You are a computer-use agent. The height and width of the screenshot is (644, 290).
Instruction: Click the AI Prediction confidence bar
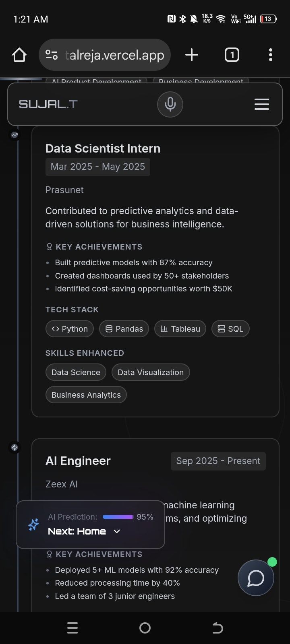118,517
